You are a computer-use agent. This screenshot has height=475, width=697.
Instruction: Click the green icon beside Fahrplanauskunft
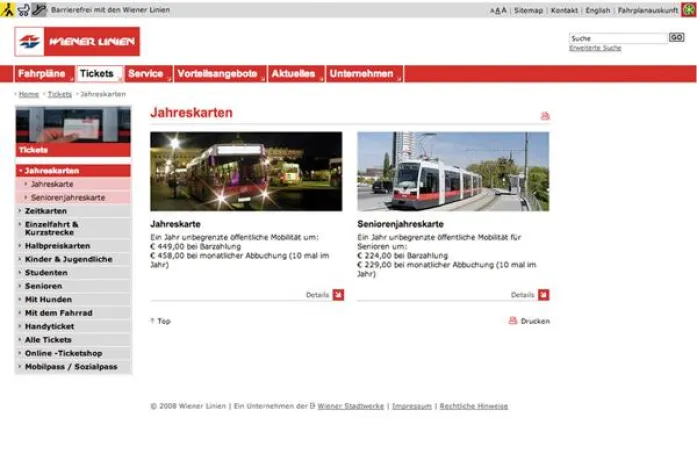[x=689, y=10]
